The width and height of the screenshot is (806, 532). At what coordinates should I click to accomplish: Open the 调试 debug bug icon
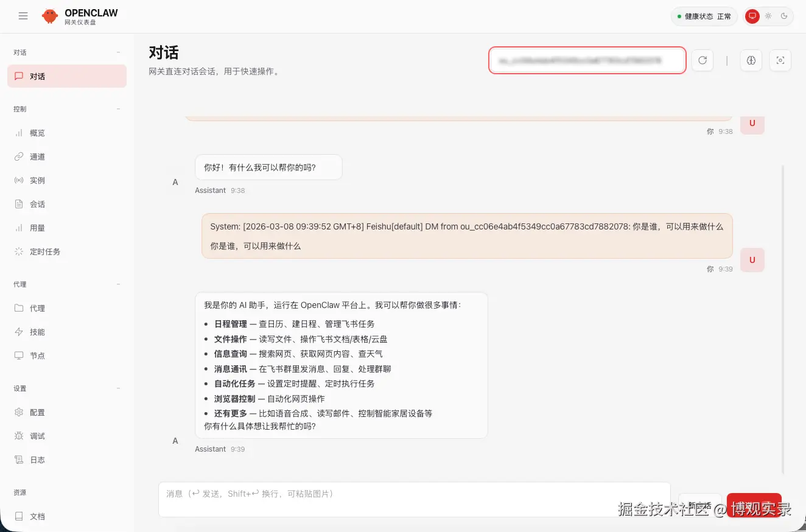[x=19, y=436]
